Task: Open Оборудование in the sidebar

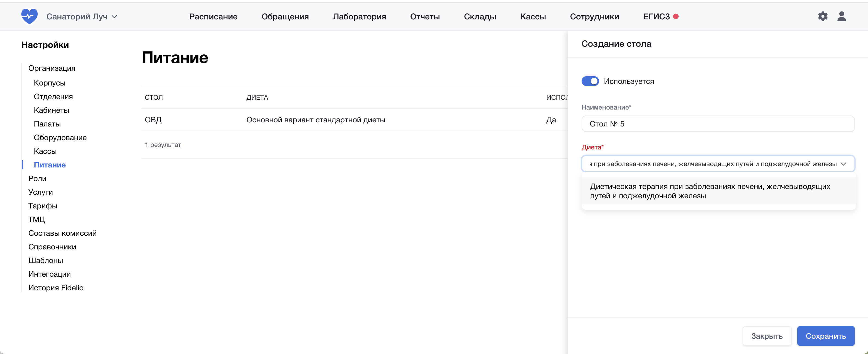Action: [60, 137]
